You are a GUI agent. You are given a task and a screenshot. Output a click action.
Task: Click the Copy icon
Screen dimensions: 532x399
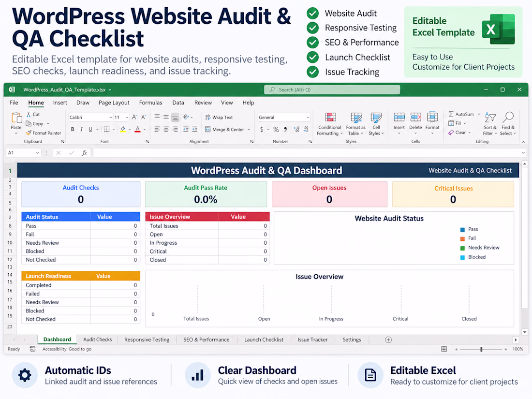coord(29,123)
